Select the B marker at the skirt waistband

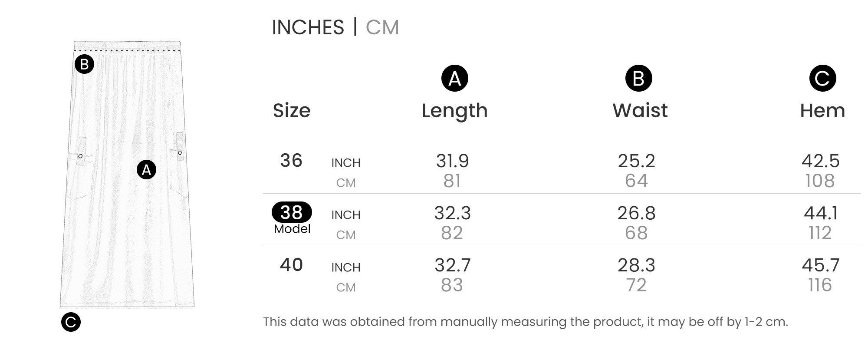click(x=84, y=64)
